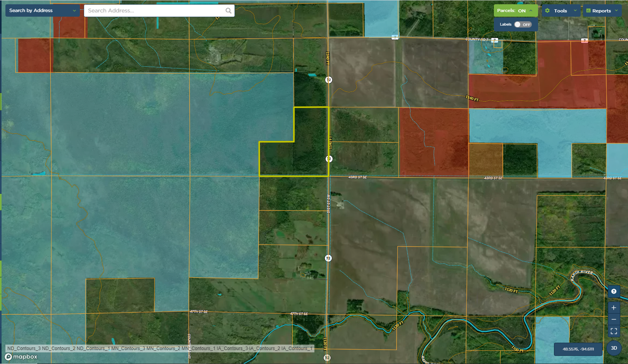
Task: Click the Search Address input field
Action: point(155,11)
